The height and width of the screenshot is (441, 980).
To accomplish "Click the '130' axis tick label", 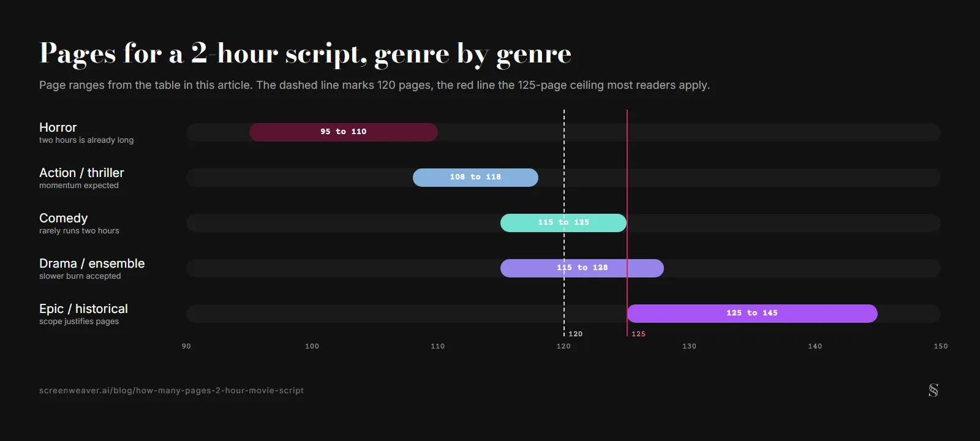I will coord(689,346).
